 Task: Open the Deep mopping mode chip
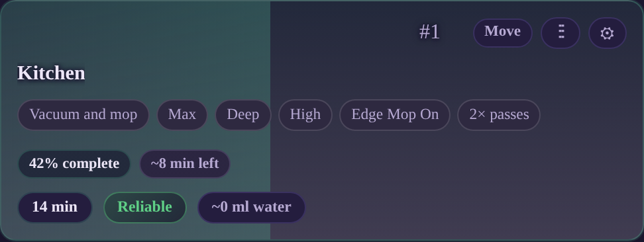[x=242, y=115]
